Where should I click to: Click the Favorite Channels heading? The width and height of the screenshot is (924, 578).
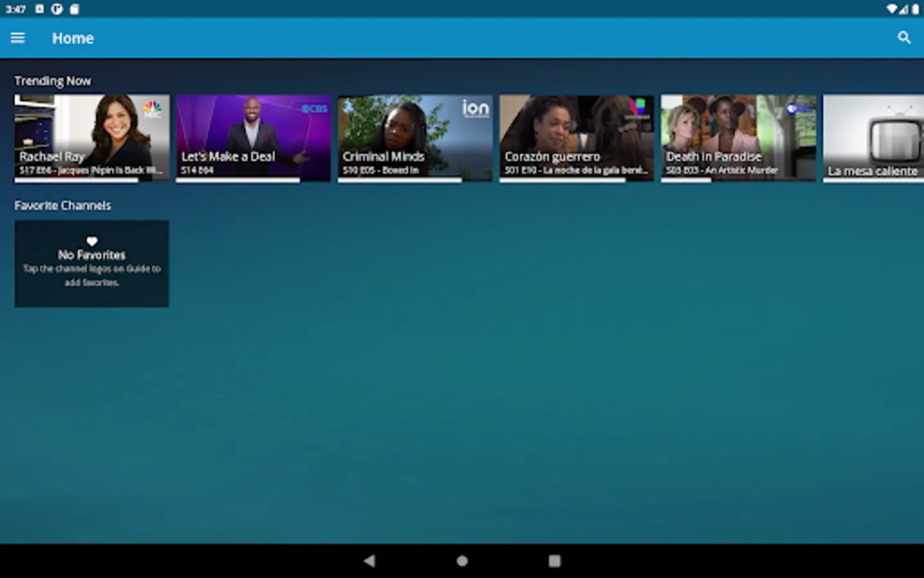63,206
